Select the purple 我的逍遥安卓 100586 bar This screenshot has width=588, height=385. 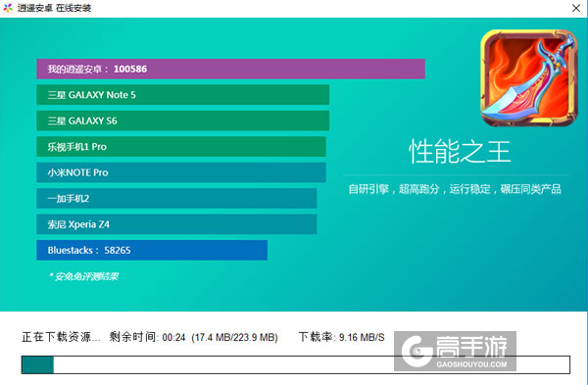pyautogui.click(x=230, y=69)
